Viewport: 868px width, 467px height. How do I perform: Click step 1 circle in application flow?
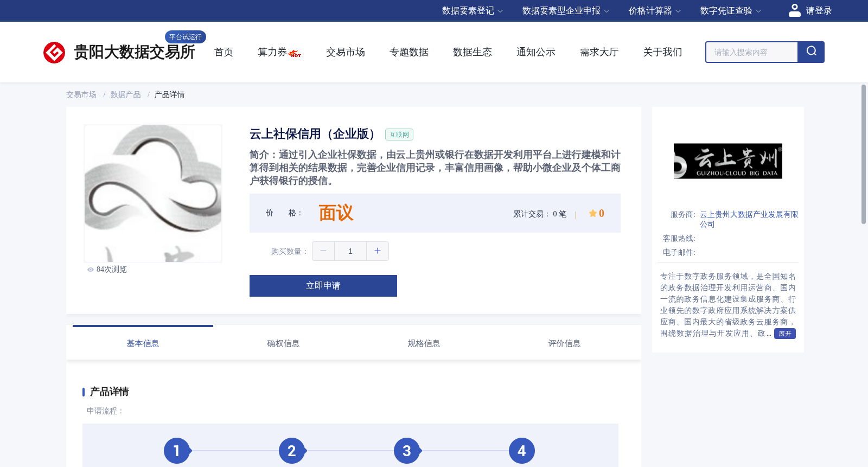177,451
